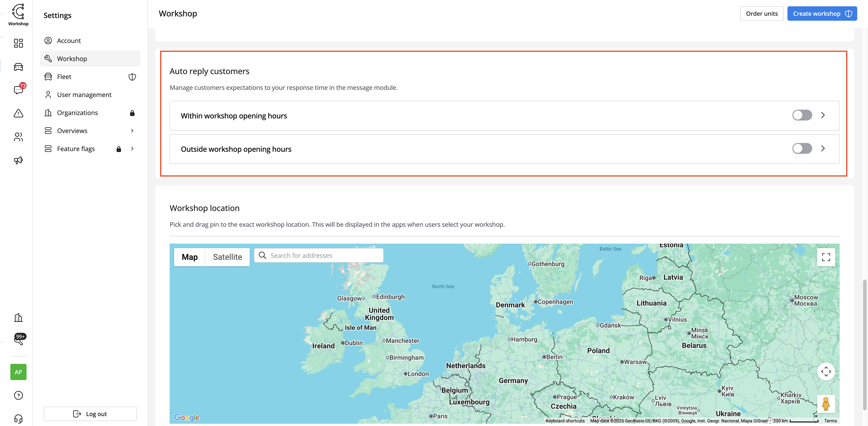Image resolution: width=868 pixels, height=426 pixels.
Task: Open messages icon with 73 badge
Action: coord(18,90)
